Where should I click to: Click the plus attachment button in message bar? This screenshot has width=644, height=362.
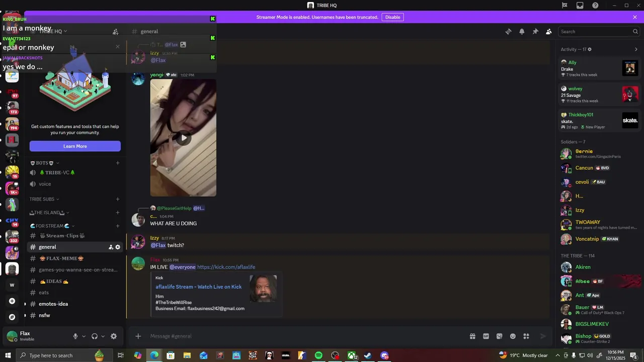click(138, 336)
